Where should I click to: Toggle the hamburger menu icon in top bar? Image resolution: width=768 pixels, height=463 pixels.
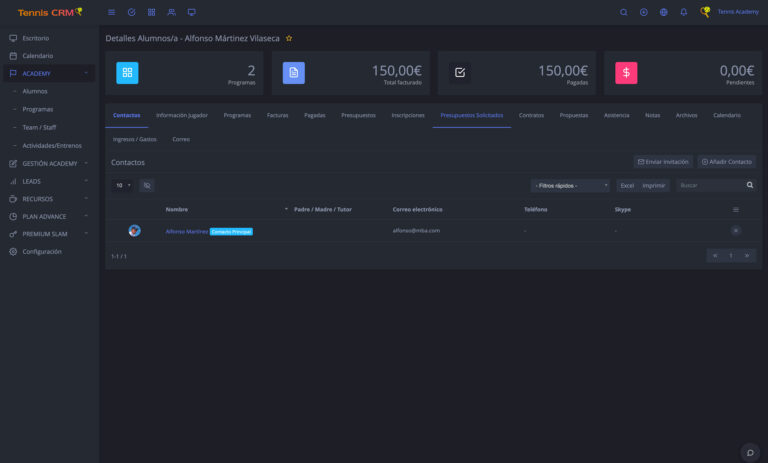click(x=112, y=12)
